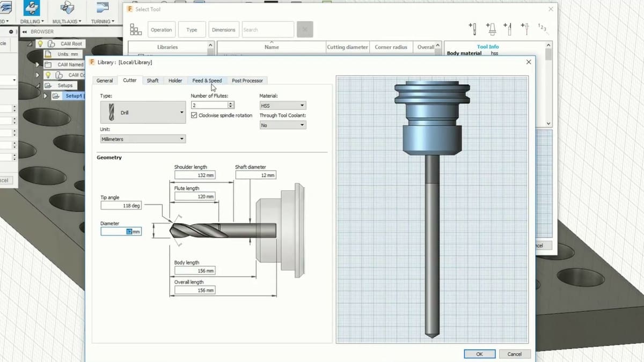Image resolution: width=644 pixels, height=362 pixels.
Task: Click the Body length field
Action: (x=194, y=271)
